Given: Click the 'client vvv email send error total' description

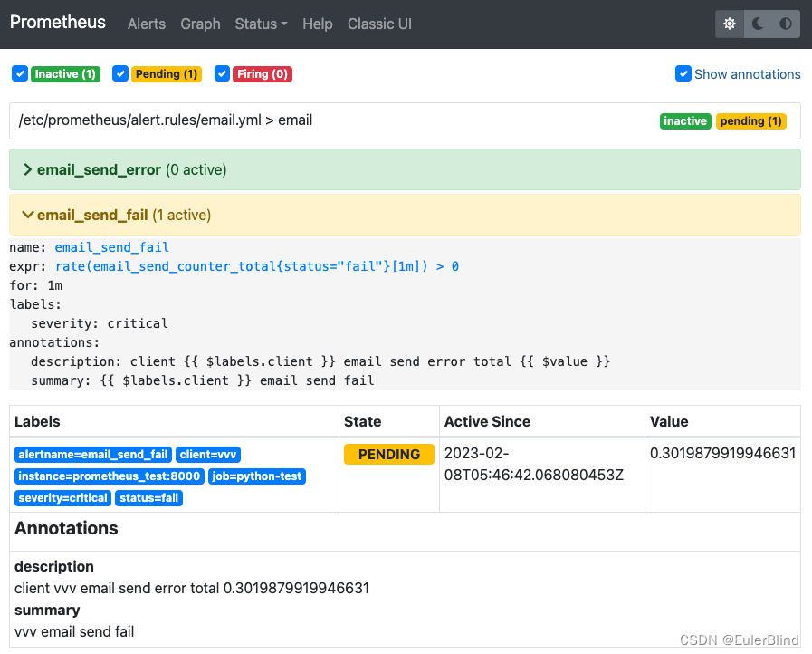Looking at the screenshot, I should [x=192, y=588].
